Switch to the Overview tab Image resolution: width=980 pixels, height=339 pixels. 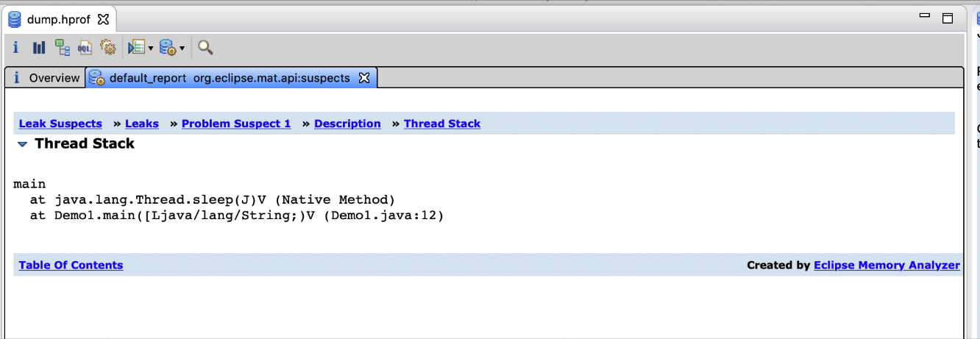point(46,78)
